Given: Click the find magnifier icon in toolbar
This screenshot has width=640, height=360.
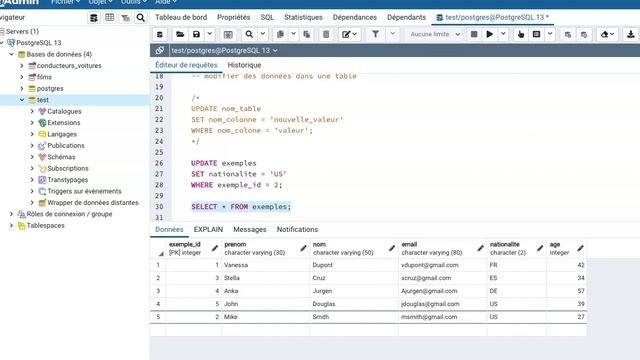Looking at the screenshot, I should coord(249,34).
